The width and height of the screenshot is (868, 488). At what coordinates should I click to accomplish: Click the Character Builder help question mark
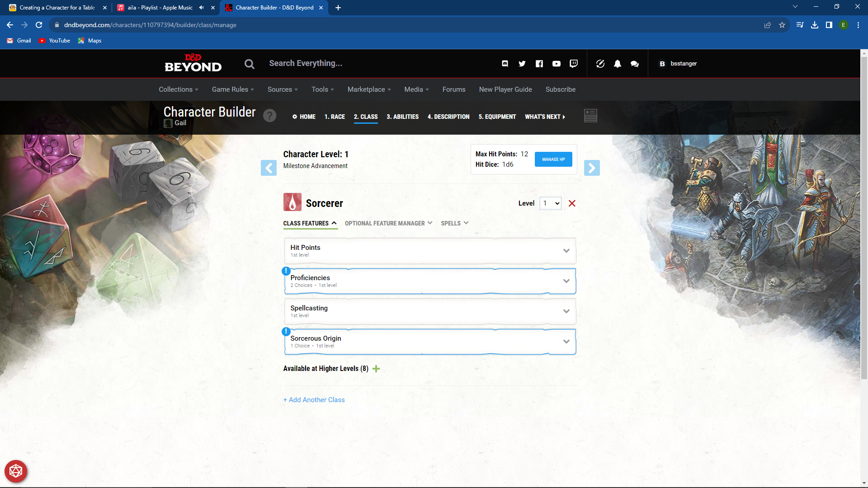[270, 116]
